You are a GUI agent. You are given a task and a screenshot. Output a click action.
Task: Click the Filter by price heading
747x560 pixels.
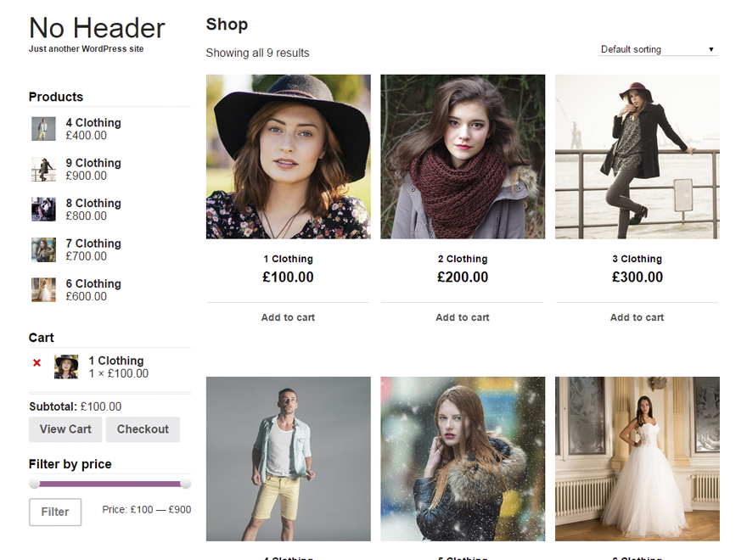[70, 464]
